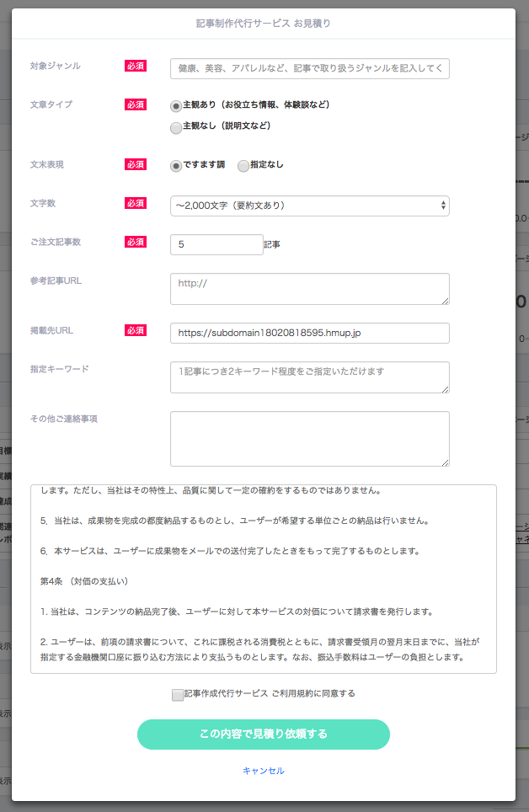Click the 記事 unit text after quantity
529x812 pixels.
pos(272,244)
